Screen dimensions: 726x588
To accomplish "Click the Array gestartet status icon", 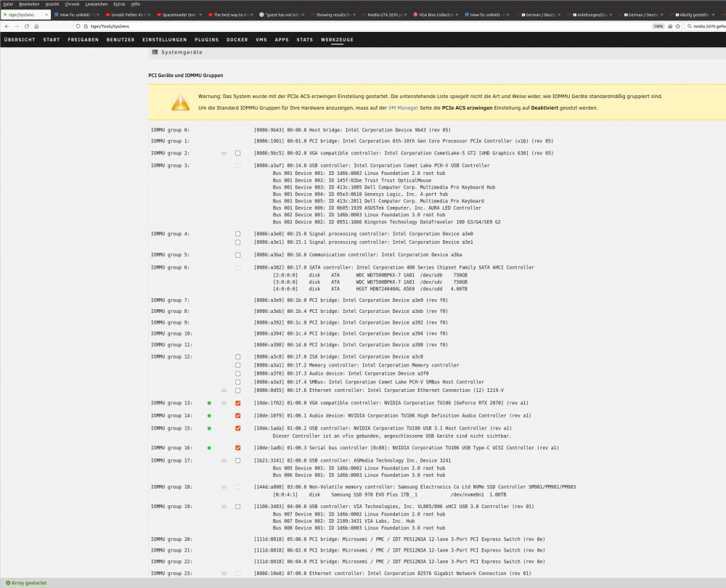I will click(8, 583).
